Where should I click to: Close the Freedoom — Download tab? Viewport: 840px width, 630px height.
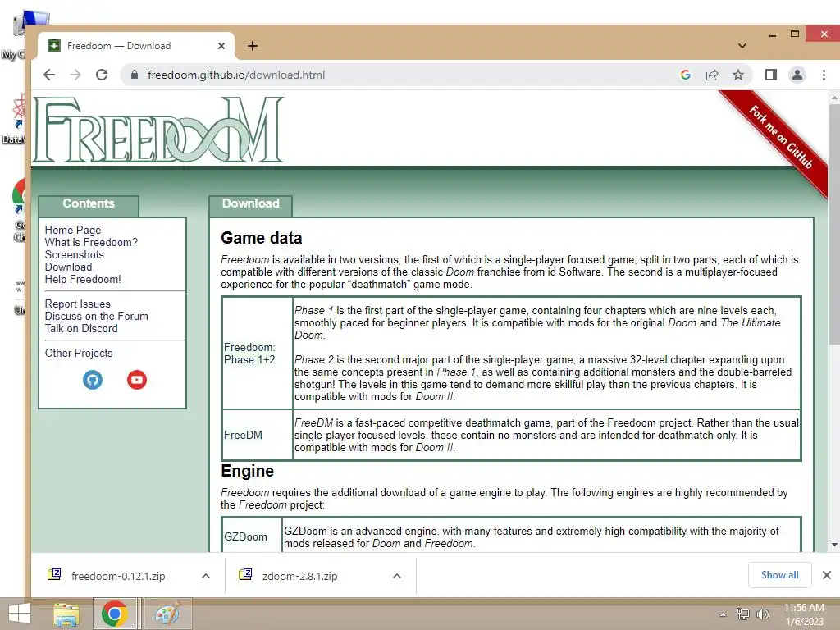[221, 46]
